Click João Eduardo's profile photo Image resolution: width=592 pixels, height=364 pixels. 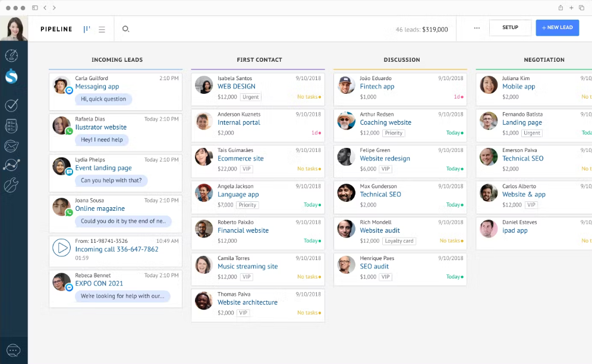point(347,85)
